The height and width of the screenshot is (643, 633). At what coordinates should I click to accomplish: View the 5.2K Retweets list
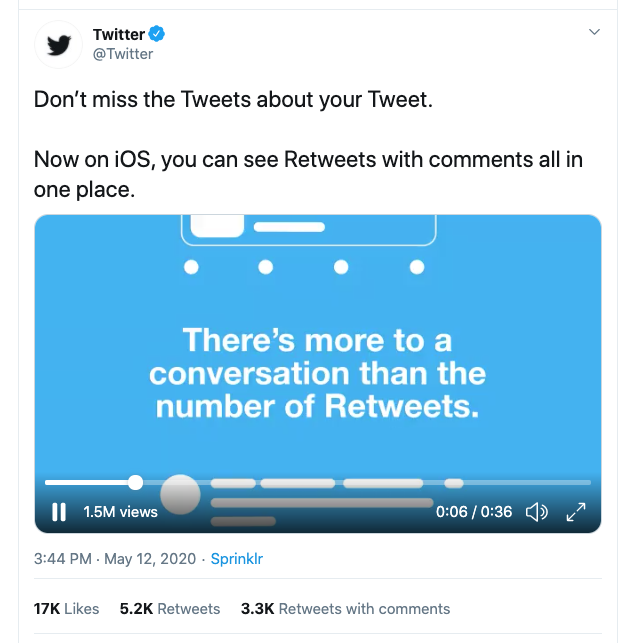pyautogui.click(x=170, y=608)
